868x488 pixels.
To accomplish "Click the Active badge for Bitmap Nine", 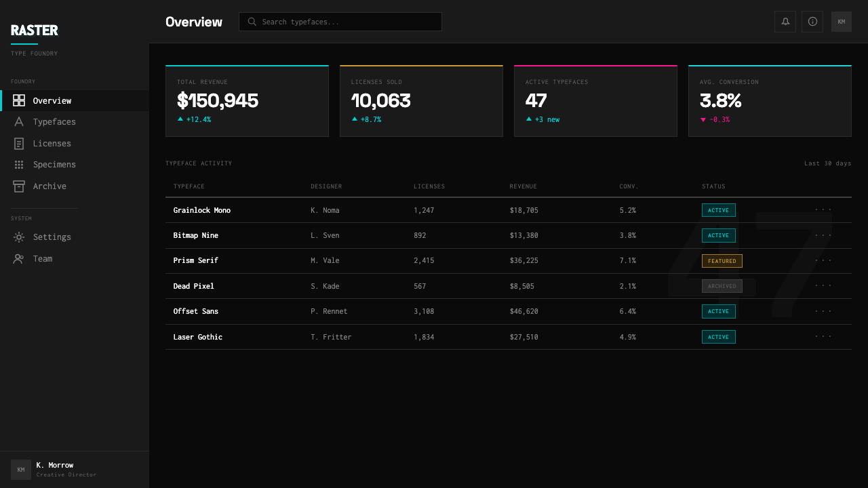I will coord(719,235).
